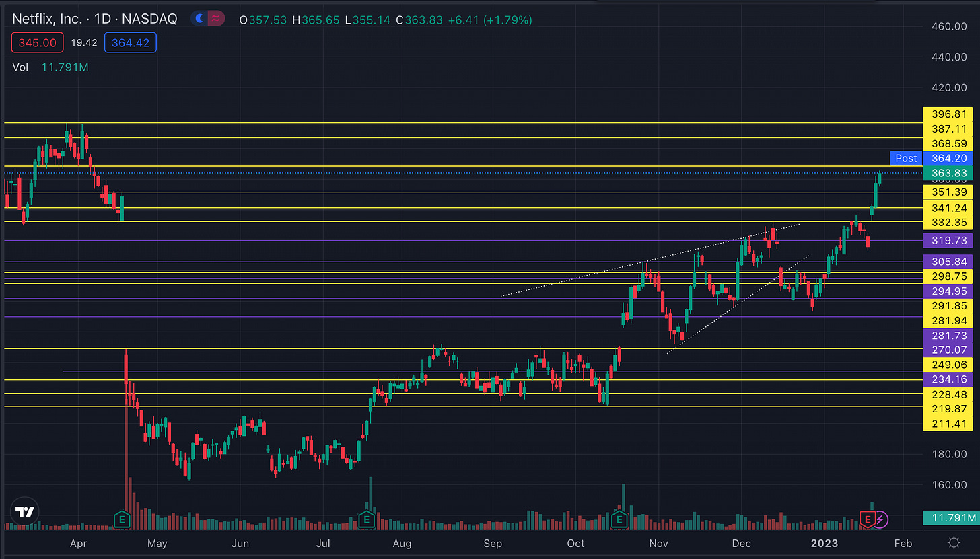Viewport: 980px width, 559px height.
Task: Click the 2023 time axis label
Action: point(825,543)
